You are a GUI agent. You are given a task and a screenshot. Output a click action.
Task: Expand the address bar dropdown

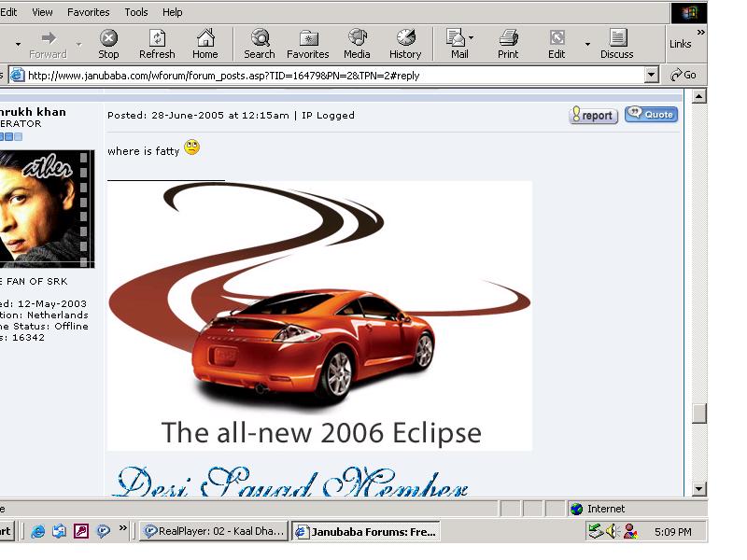pos(651,76)
